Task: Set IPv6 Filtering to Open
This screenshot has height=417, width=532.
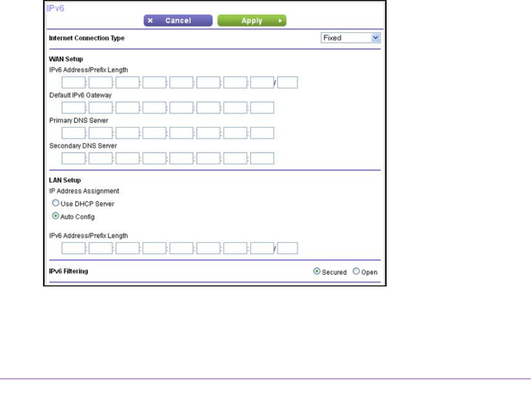Action: click(x=356, y=271)
